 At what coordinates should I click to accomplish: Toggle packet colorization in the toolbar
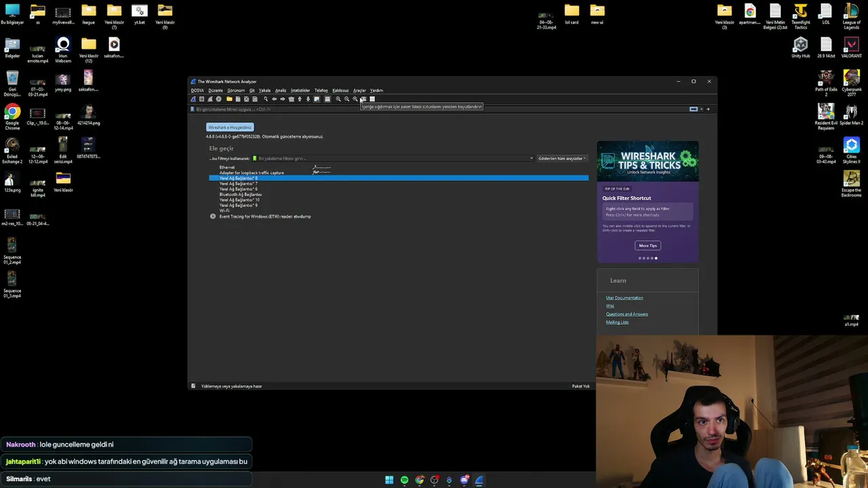(328, 99)
